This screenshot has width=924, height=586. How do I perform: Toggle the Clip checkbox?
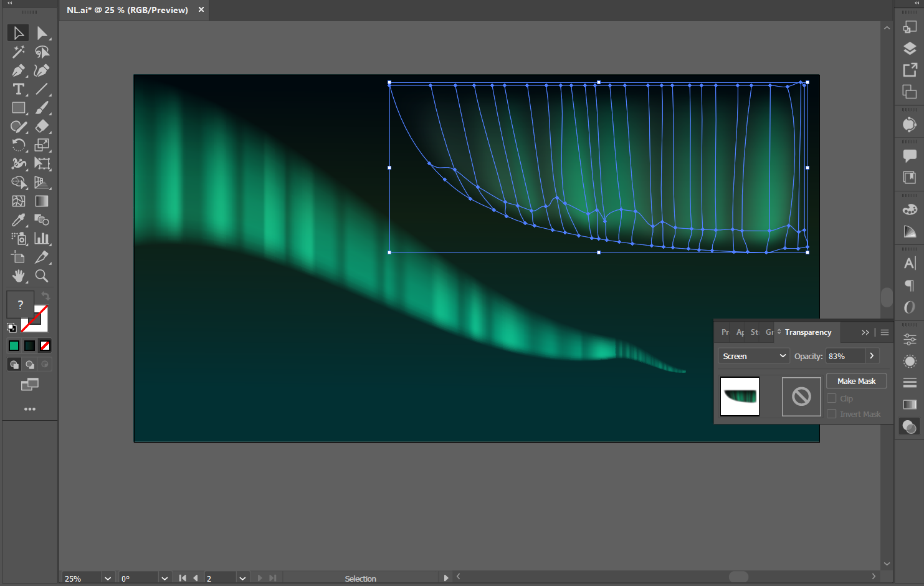(x=831, y=398)
